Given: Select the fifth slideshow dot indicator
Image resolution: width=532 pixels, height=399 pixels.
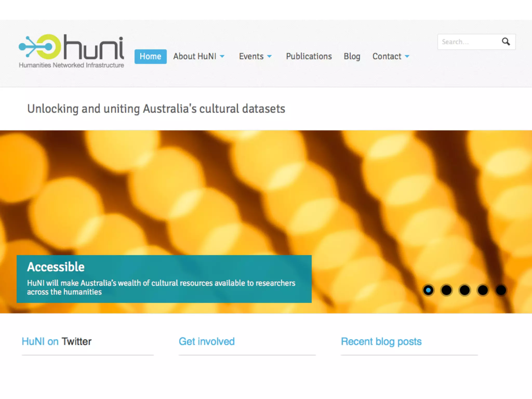Looking at the screenshot, I should [501, 290].
